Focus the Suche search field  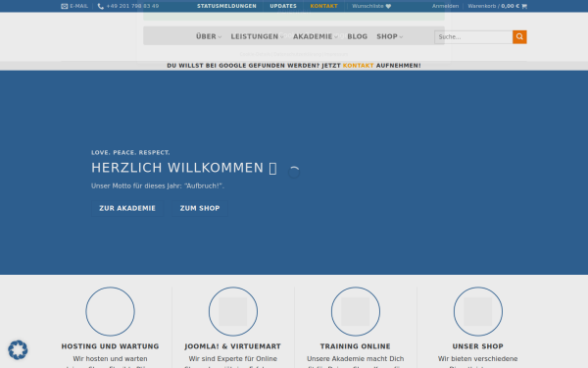(473, 37)
